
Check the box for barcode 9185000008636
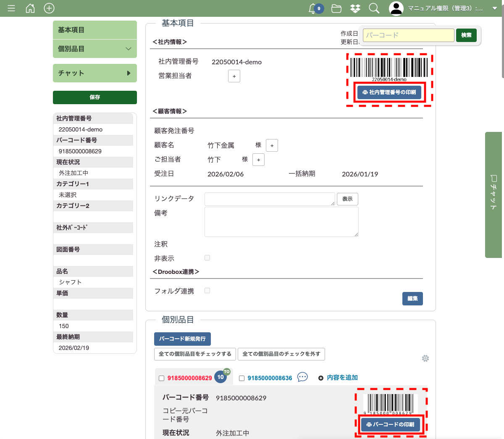point(241,378)
